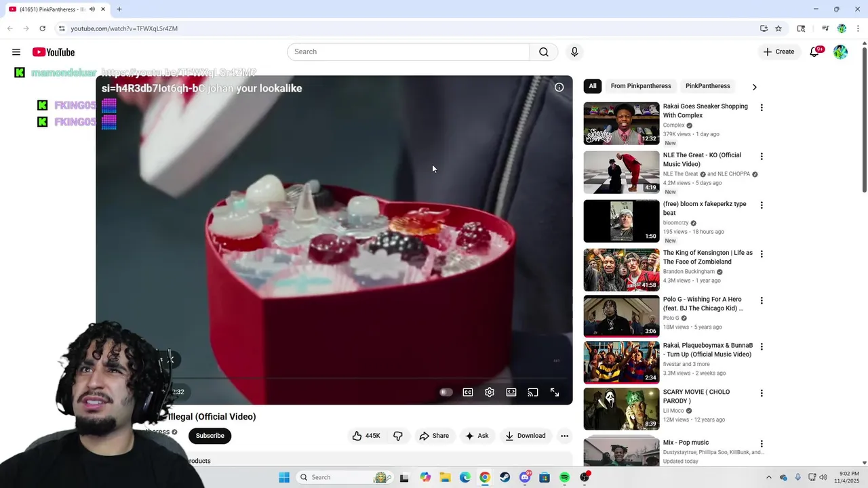The height and width of the screenshot is (488, 868).
Task: Show video info card icon on player
Action: coord(559,87)
